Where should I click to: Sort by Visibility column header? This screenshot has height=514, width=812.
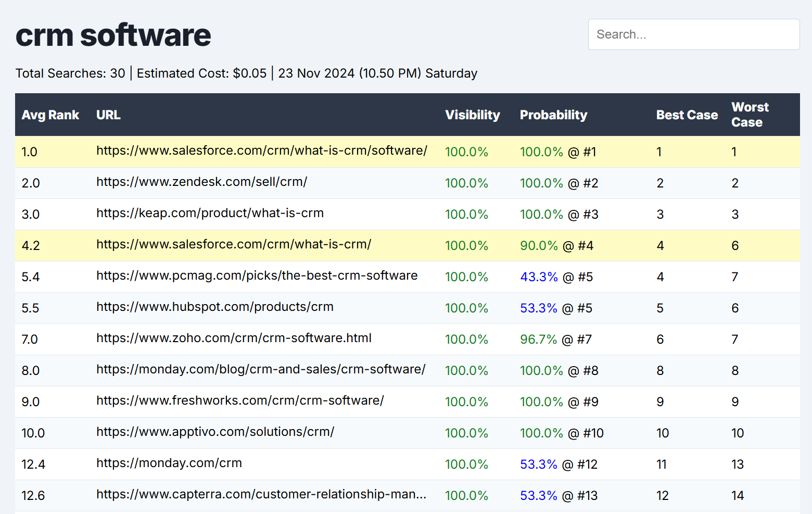pyautogui.click(x=473, y=115)
